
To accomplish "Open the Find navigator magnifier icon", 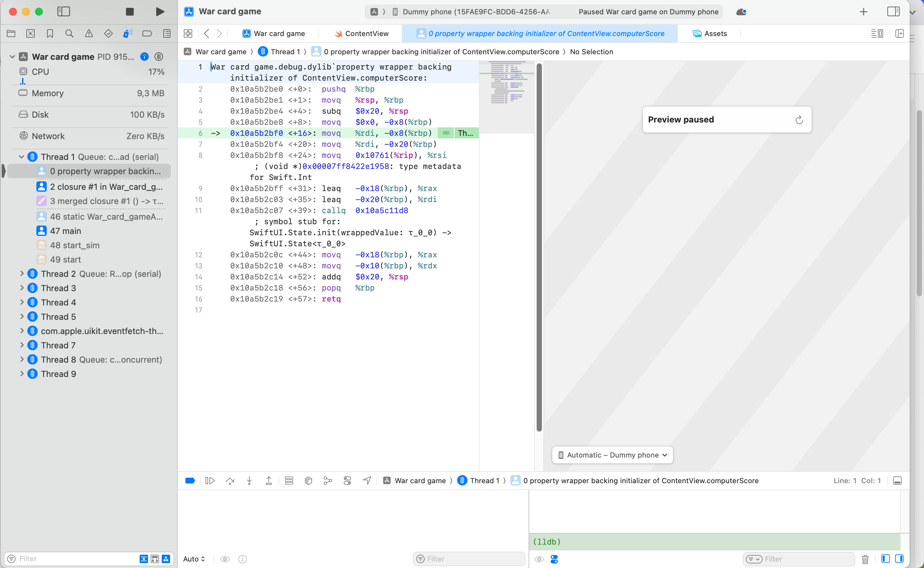I will [69, 33].
